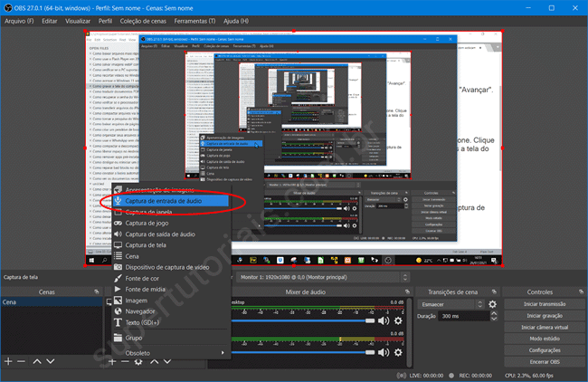Move the scene up with the up arrow

point(37,361)
